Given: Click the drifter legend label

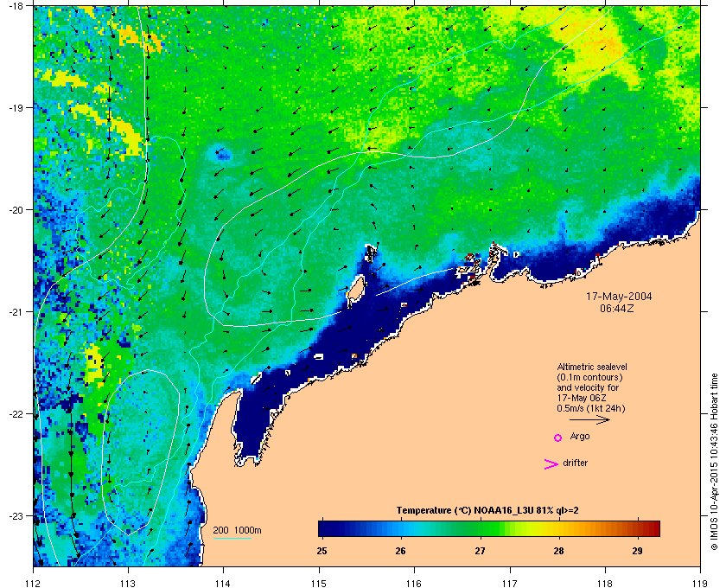Looking at the screenshot, I should (x=575, y=463).
